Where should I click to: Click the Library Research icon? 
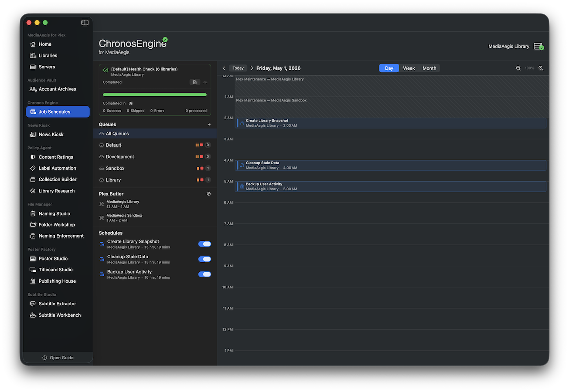pyautogui.click(x=33, y=191)
